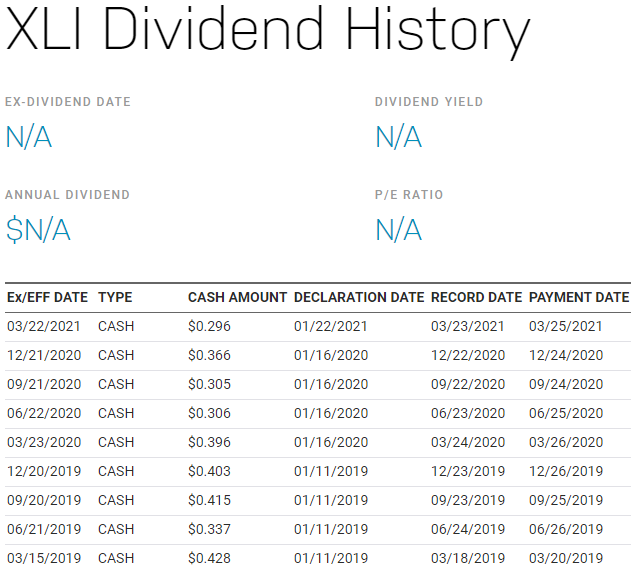Click record date 06/24/2019
The image size is (631, 572).
pyautogui.click(x=468, y=529)
